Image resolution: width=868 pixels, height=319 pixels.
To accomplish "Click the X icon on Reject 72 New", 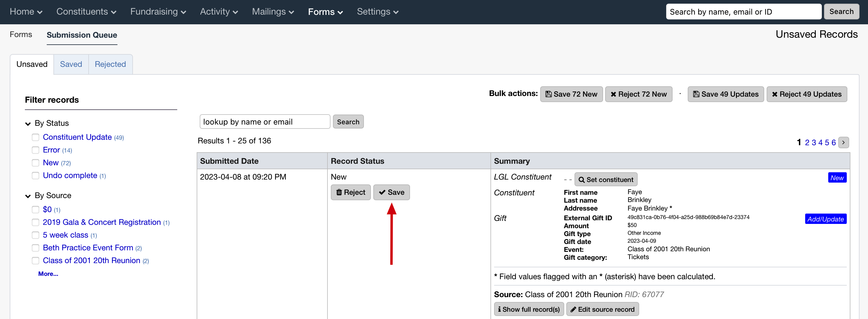I will click(614, 94).
